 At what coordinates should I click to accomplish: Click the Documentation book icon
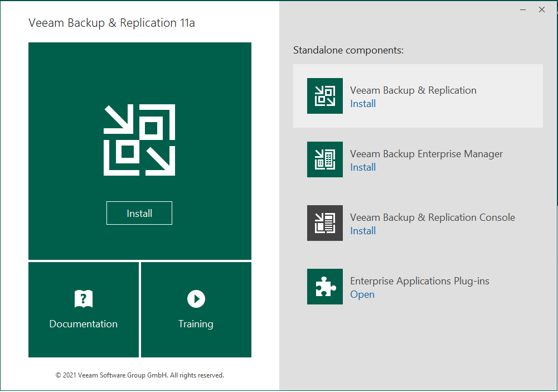pos(83,298)
